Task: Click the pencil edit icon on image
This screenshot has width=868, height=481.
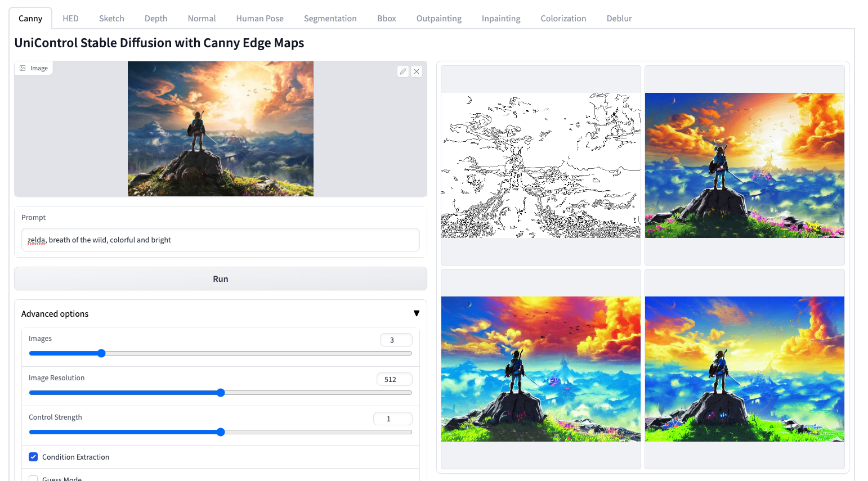Action: click(x=402, y=71)
